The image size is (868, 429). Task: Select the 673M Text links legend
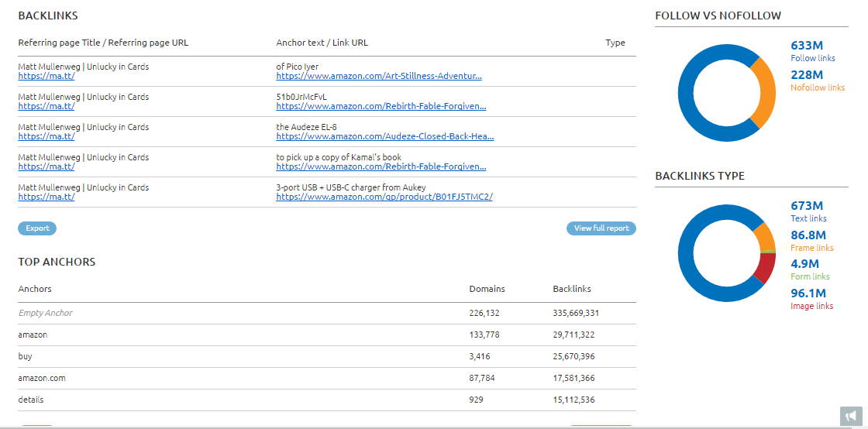pos(809,211)
